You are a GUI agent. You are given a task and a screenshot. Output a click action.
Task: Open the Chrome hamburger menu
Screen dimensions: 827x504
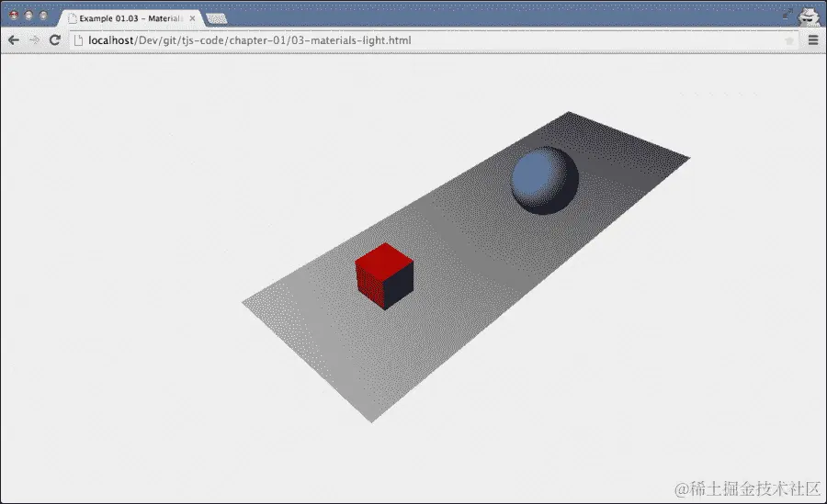(x=813, y=40)
